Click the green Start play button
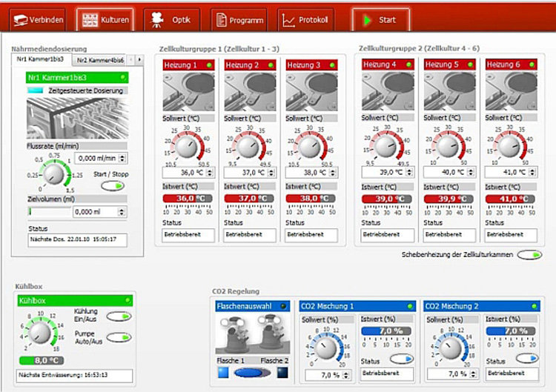556x392 pixels. 380,20
